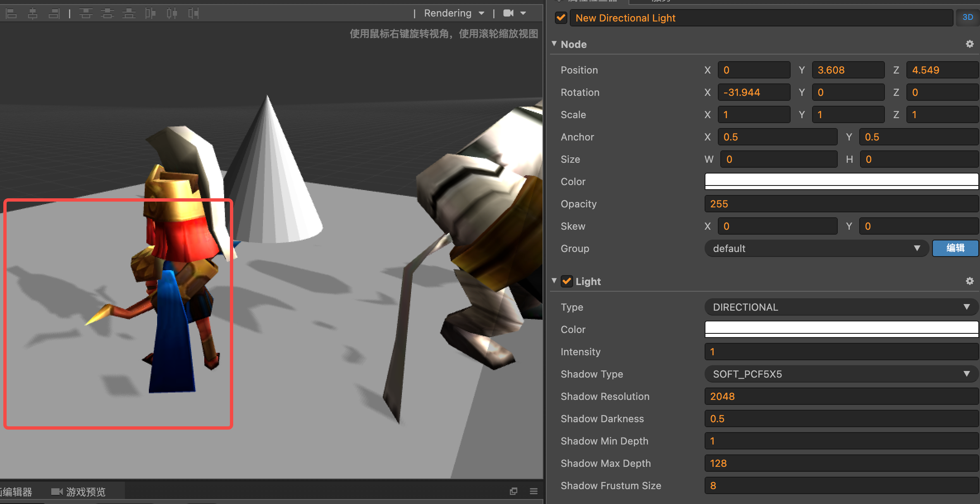Click the Shadow Resolution 2048 field
The height and width of the screenshot is (504, 980).
[841, 396]
